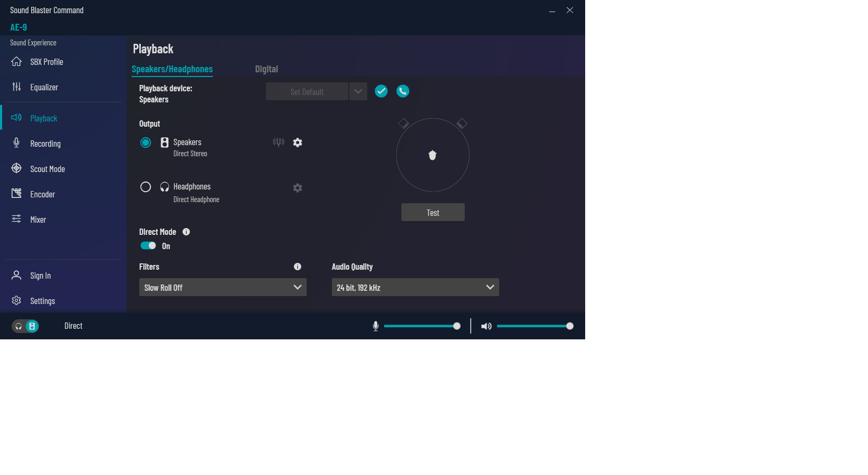Open the Equalizer sliders icon
This screenshot has height=475, width=868.
(x=16, y=87)
